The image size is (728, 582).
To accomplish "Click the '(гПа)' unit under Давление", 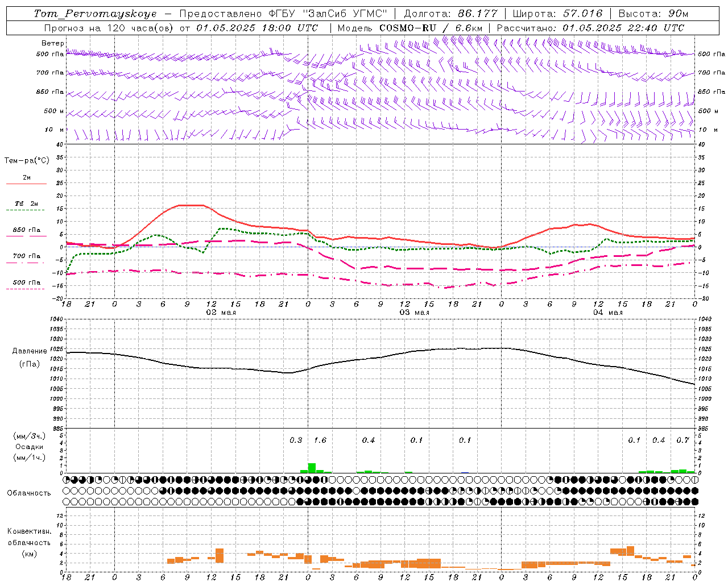I will 30,364.
